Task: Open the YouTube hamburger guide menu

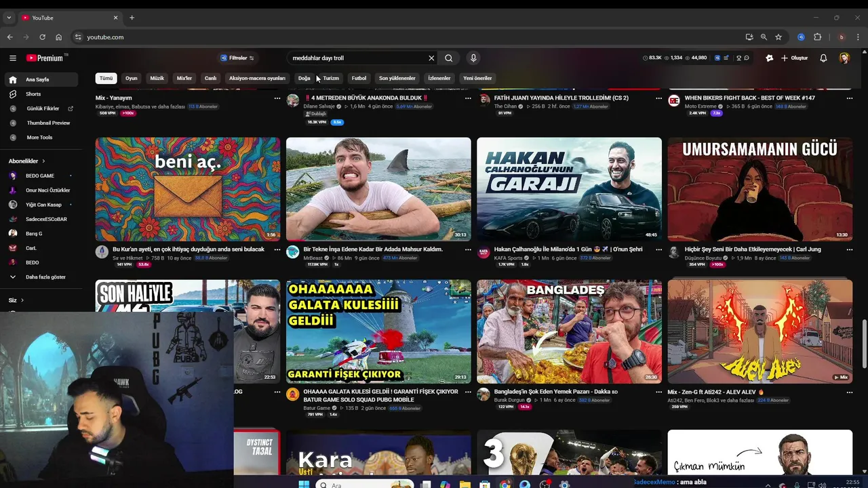Action: coord(12,58)
